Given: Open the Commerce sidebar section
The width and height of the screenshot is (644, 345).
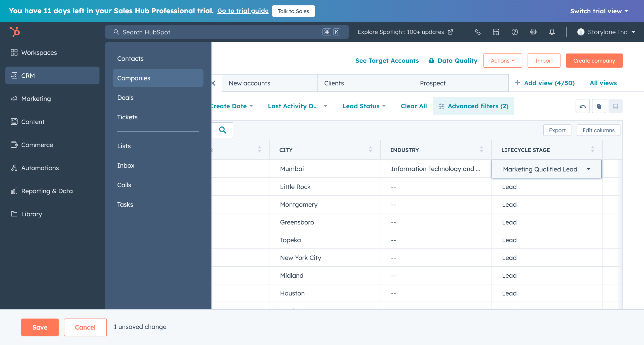Looking at the screenshot, I should pyautogui.click(x=52, y=145).
